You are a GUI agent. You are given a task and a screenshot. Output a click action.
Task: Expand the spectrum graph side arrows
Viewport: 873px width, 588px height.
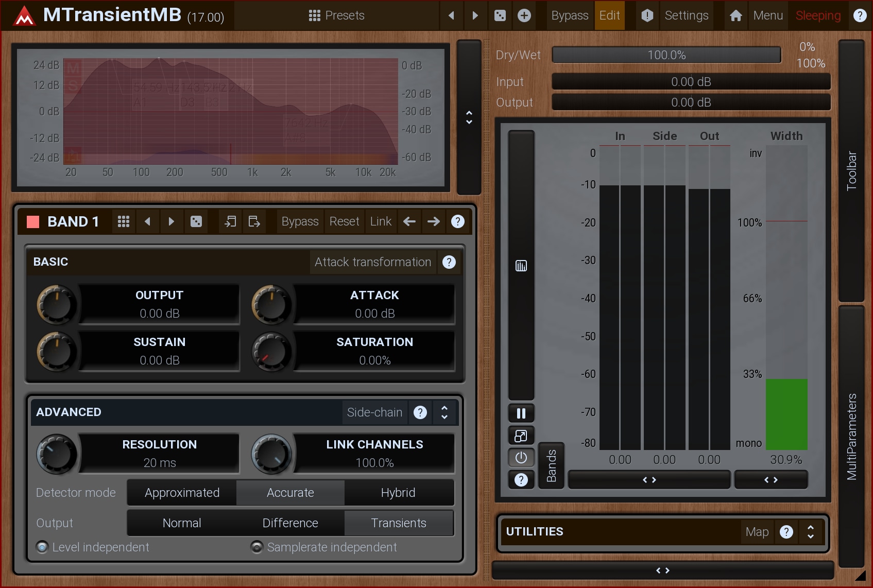click(x=469, y=117)
